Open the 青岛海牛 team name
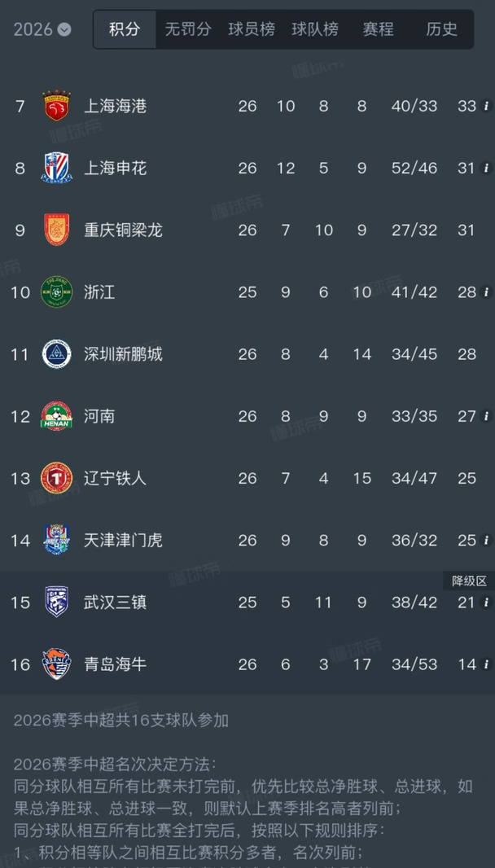Image resolution: width=495 pixels, height=868 pixels. coord(115,664)
